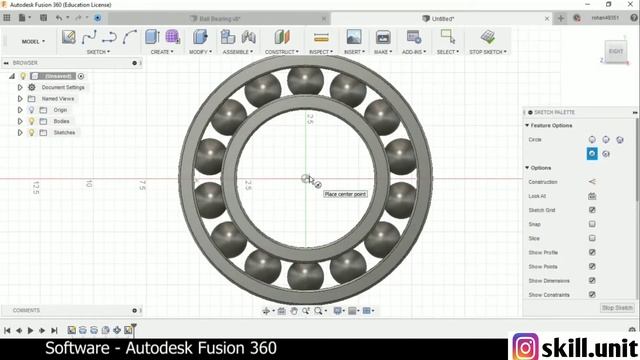Select the Arc sketch tool
The width and height of the screenshot is (640, 360).
129,37
